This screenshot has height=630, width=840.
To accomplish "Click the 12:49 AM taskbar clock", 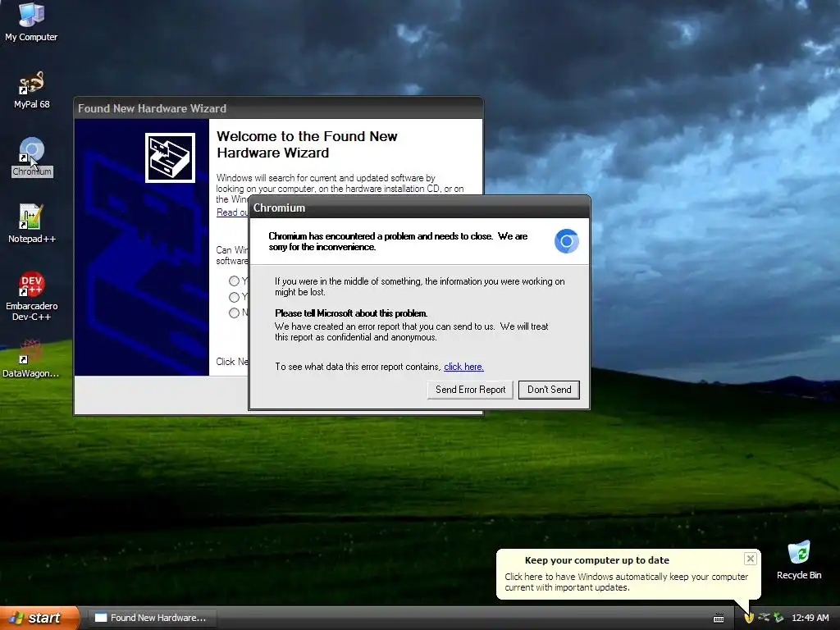I will [810, 618].
